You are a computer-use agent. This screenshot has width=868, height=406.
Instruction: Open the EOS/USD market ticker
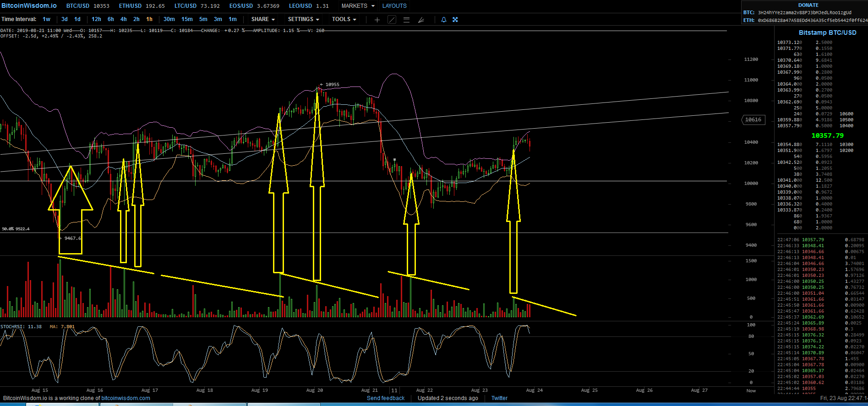pos(254,6)
